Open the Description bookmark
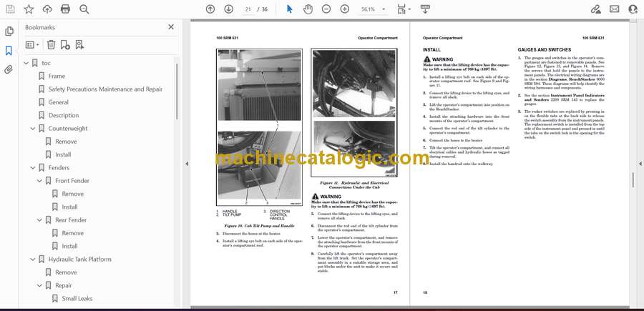 (x=64, y=115)
